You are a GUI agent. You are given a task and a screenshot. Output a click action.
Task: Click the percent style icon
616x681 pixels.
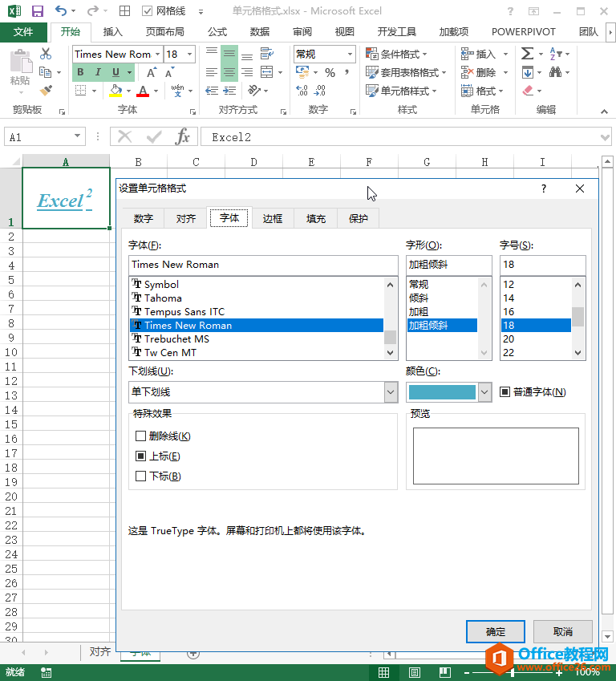click(x=330, y=72)
